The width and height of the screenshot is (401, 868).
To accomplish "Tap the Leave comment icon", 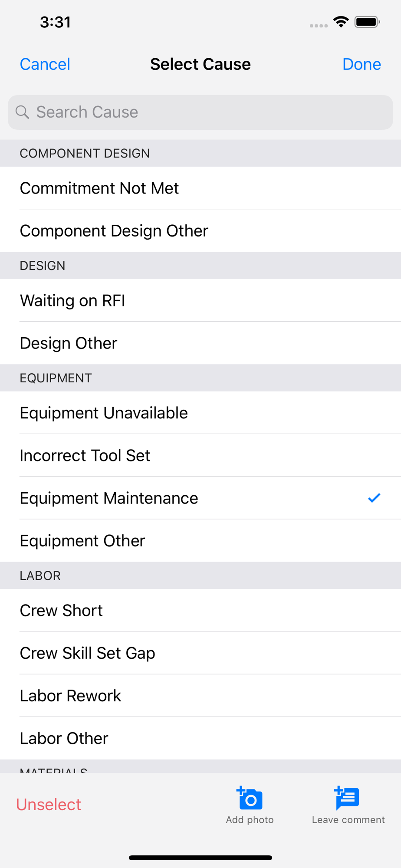I will click(347, 799).
